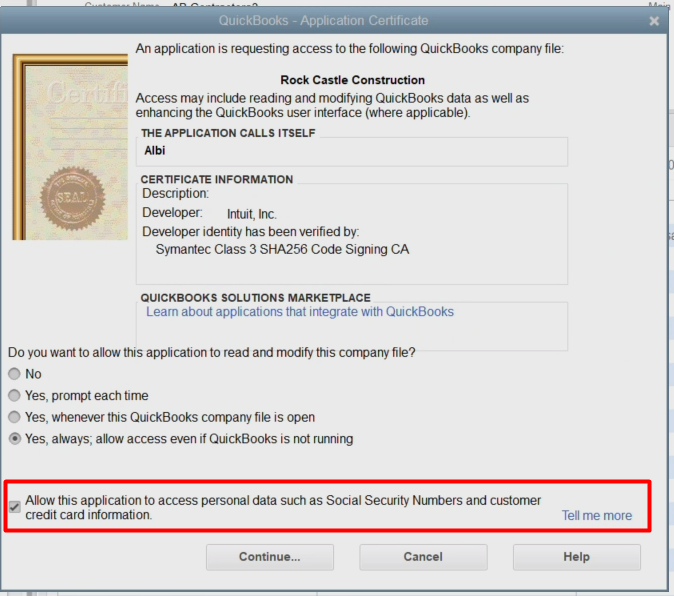Select "Yes, whenever this QuickBooks company file is open"
Image resolution: width=674 pixels, height=596 pixels.
[x=15, y=417]
